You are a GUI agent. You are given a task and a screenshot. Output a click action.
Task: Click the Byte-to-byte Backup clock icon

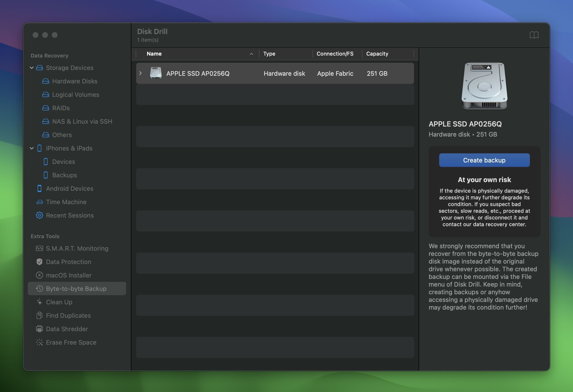40,289
